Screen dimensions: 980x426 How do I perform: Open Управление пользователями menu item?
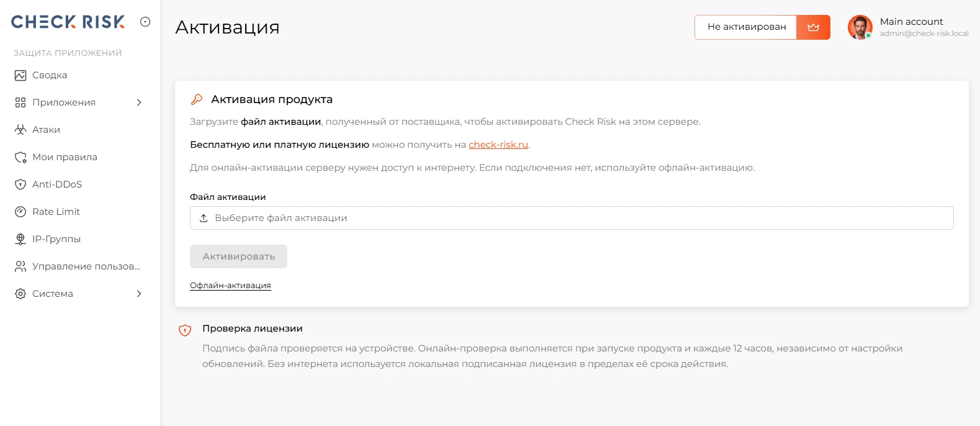pos(78,266)
